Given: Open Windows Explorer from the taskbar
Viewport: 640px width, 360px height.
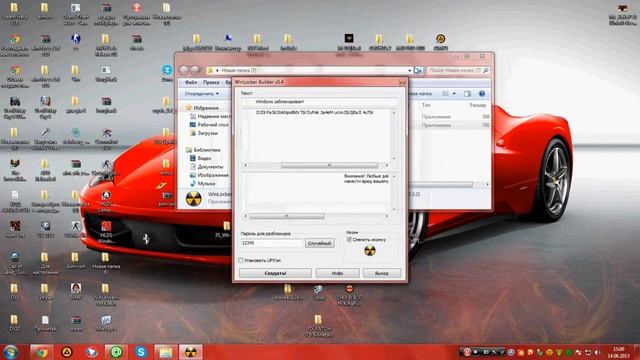Looking at the screenshot, I should (166, 352).
